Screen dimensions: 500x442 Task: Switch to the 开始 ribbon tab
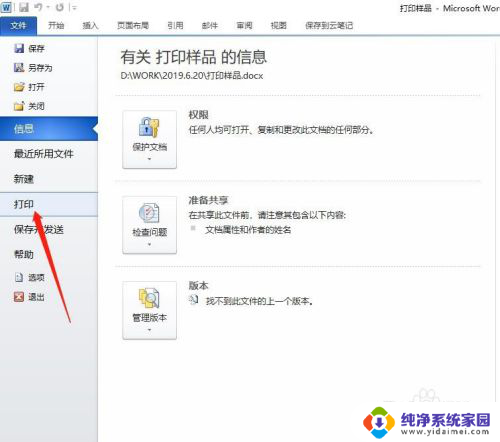click(56, 25)
